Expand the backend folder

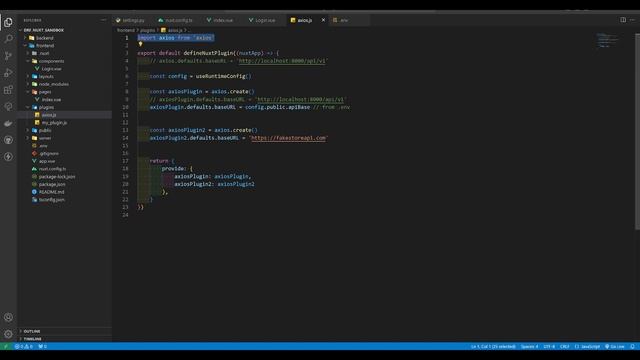coord(44,38)
